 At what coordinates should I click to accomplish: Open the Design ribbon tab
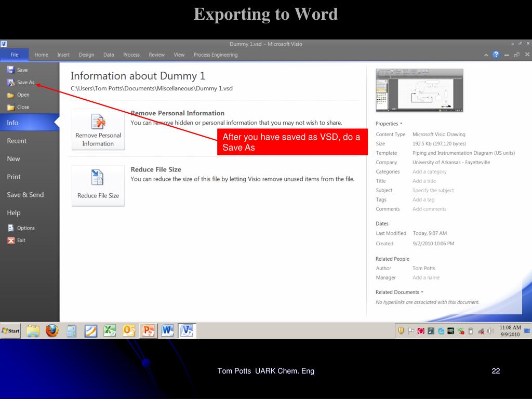point(87,55)
